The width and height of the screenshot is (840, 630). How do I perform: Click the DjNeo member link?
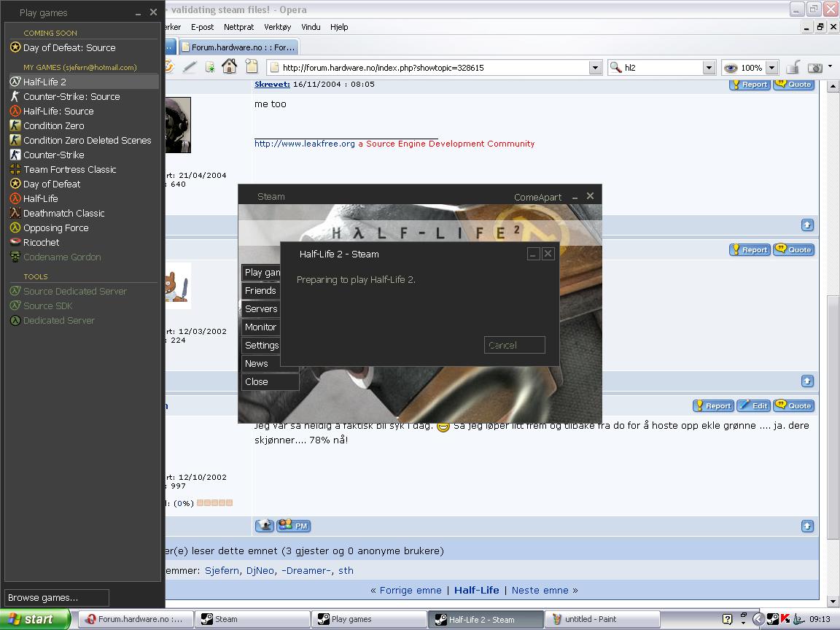[260, 570]
